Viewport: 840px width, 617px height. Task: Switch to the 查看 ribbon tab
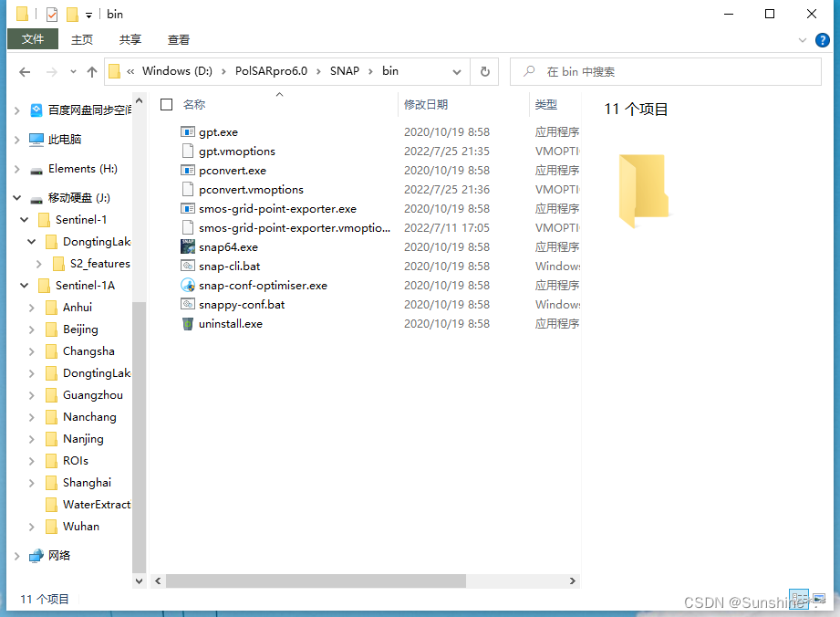pyautogui.click(x=178, y=39)
